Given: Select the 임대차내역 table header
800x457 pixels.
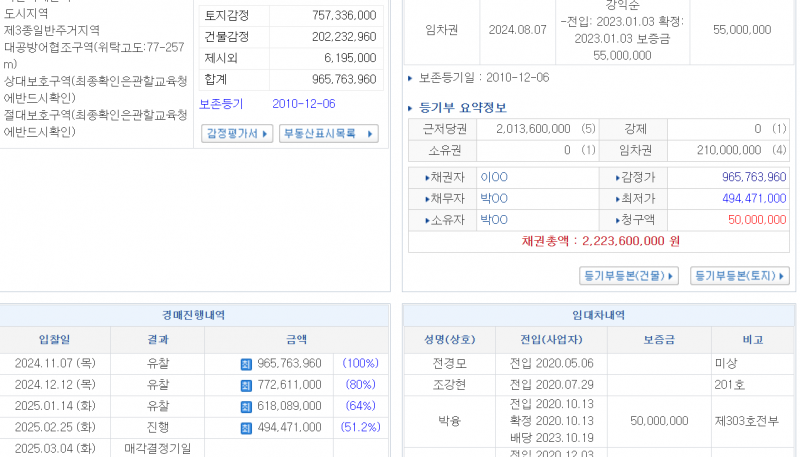Looking at the screenshot, I should click(597, 314).
